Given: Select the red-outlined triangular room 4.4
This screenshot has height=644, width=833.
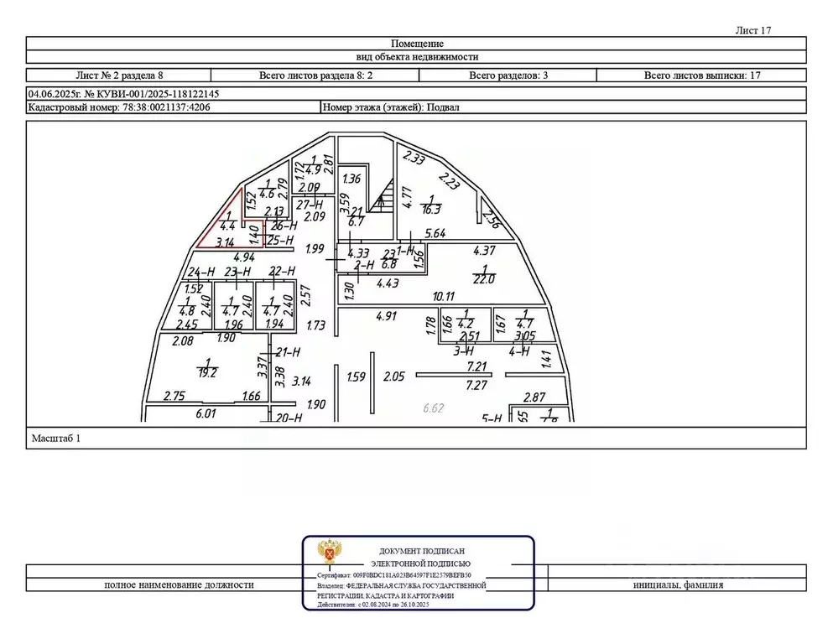Looking at the screenshot, I should [226, 226].
